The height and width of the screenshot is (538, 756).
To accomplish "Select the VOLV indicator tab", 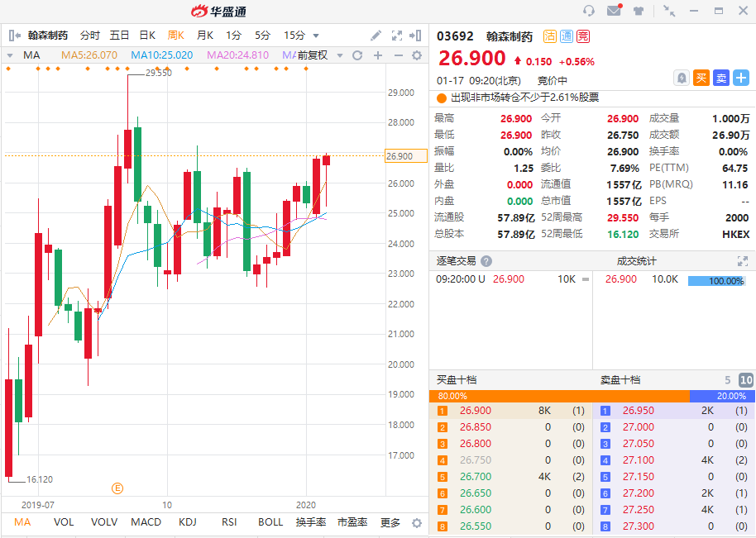I will (104, 522).
